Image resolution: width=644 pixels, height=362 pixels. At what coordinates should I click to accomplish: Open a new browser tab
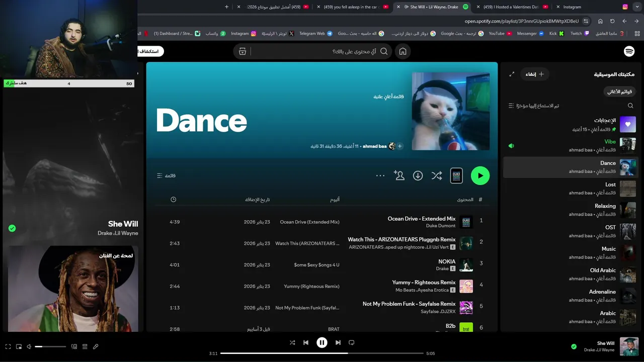pos(226,7)
